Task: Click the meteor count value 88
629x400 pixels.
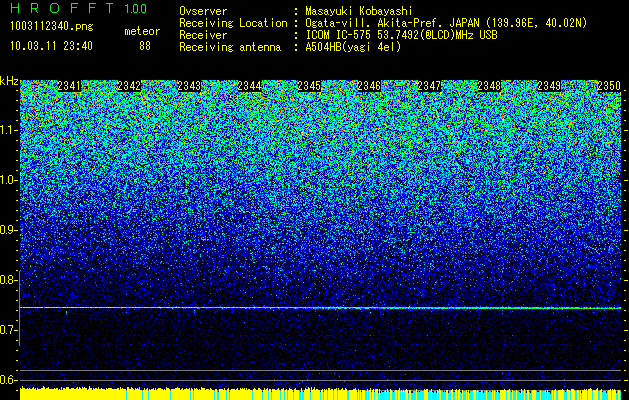Action: pyautogui.click(x=145, y=46)
